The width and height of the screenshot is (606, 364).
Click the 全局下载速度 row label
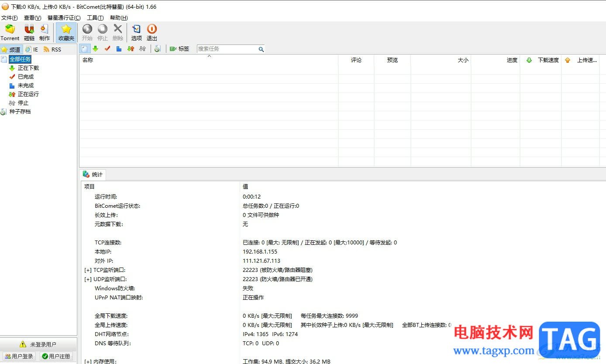pos(111,316)
